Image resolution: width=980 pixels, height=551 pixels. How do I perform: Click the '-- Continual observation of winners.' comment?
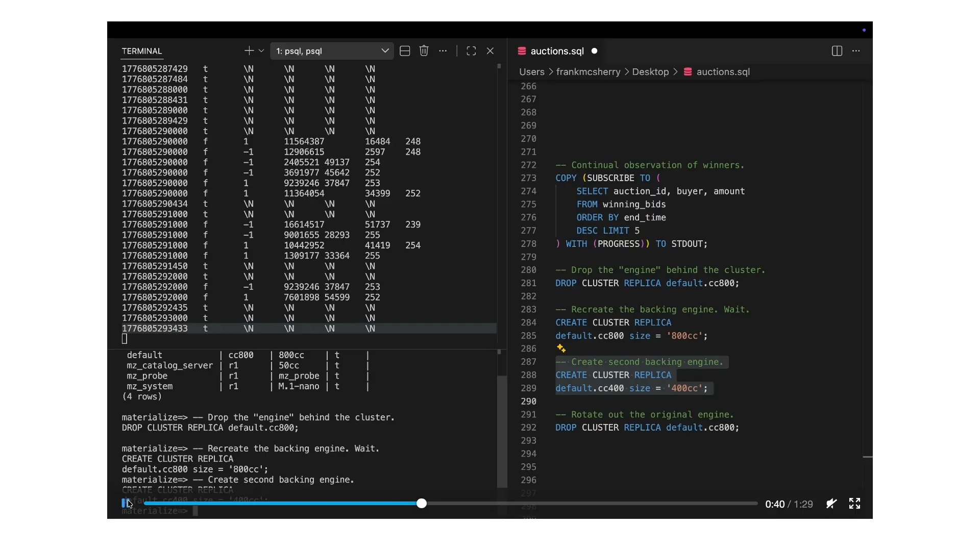(650, 165)
